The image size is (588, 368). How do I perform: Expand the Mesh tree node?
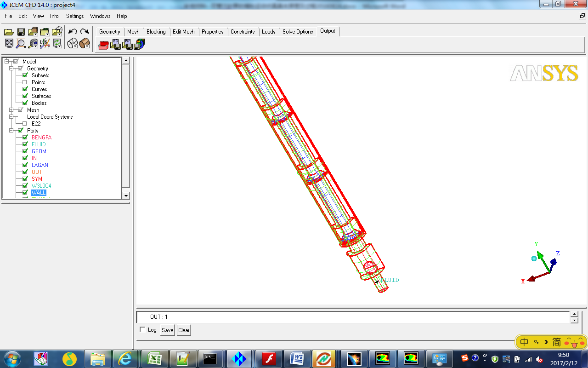pyautogui.click(x=11, y=110)
